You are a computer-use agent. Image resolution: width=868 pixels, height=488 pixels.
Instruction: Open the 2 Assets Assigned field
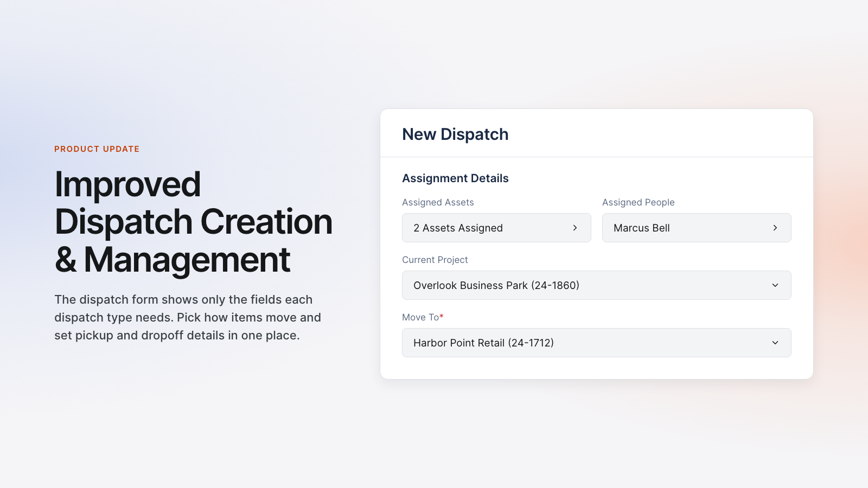click(496, 228)
